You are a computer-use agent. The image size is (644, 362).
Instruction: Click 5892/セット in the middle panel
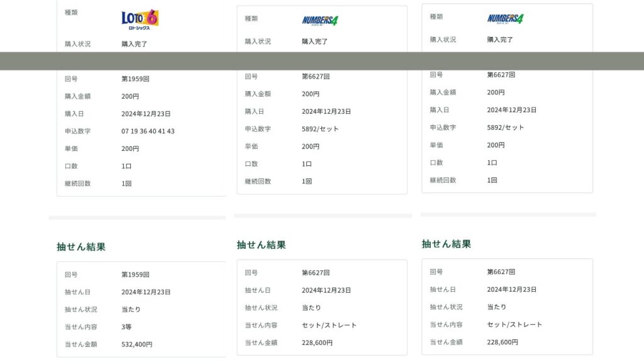click(x=320, y=129)
